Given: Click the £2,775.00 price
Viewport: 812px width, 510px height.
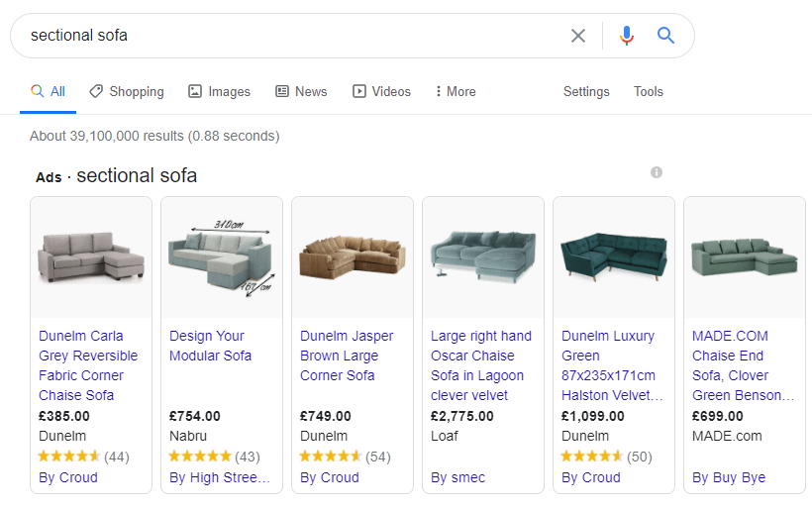Looking at the screenshot, I should pyautogui.click(x=461, y=416).
